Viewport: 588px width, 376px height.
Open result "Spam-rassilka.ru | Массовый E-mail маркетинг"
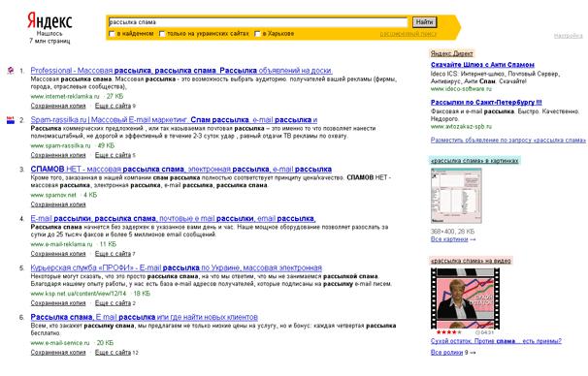point(174,120)
